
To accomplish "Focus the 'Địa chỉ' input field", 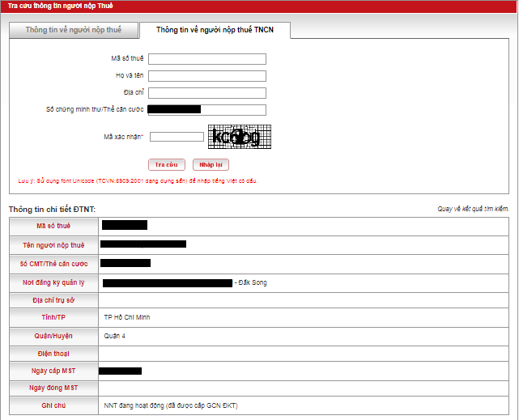I will 207,93.
